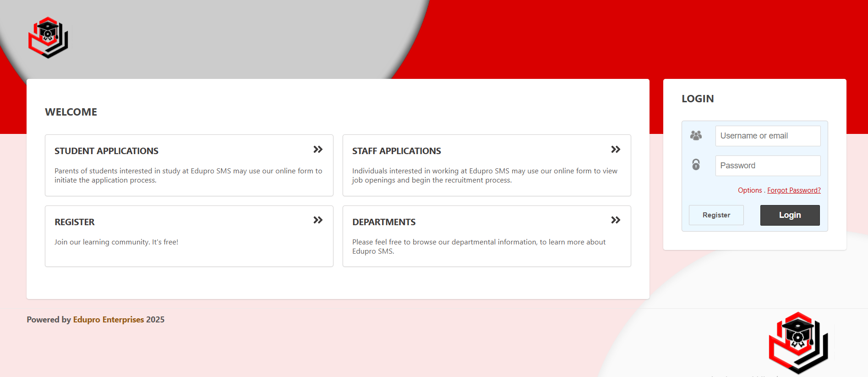Click the Edupro logo at the bottom right
868x377 pixels.
coord(798,342)
